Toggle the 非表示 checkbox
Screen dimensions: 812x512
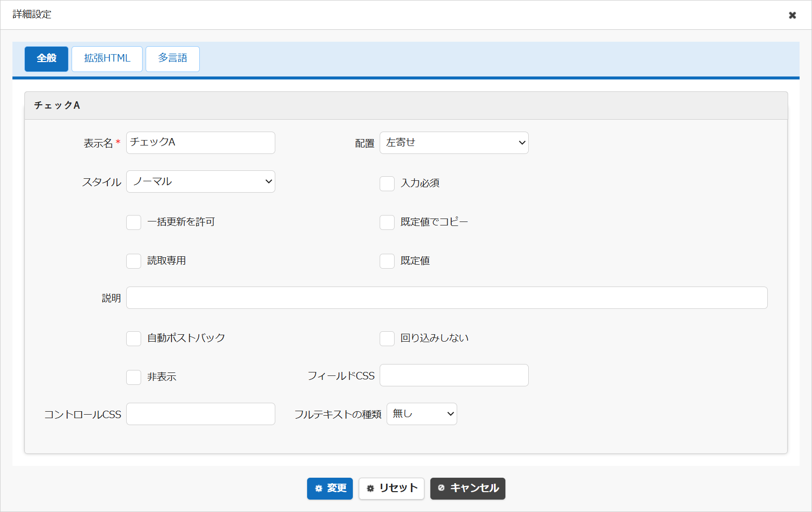pos(134,377)
